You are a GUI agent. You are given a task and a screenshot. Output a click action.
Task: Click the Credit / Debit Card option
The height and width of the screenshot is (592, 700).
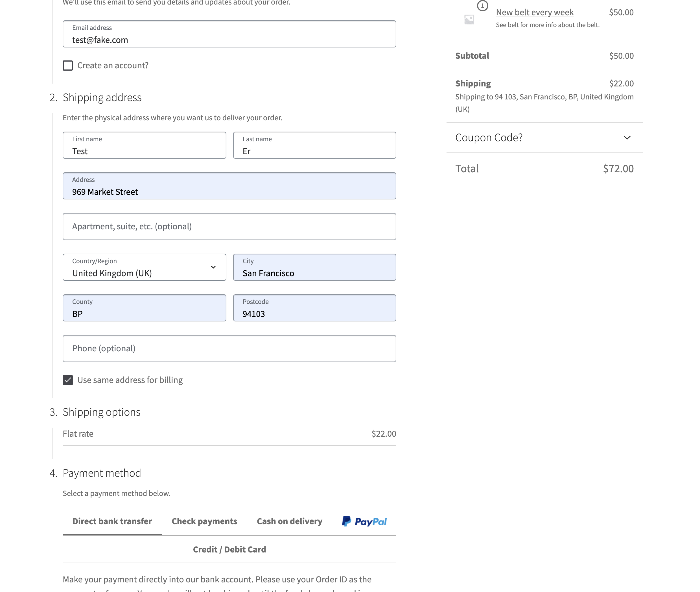pos(229,549)
